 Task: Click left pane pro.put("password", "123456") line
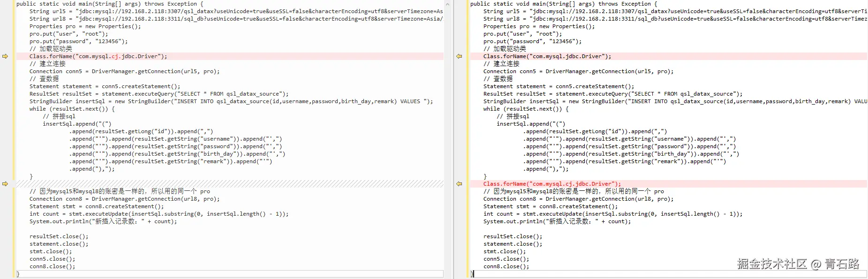coord(78,41)
